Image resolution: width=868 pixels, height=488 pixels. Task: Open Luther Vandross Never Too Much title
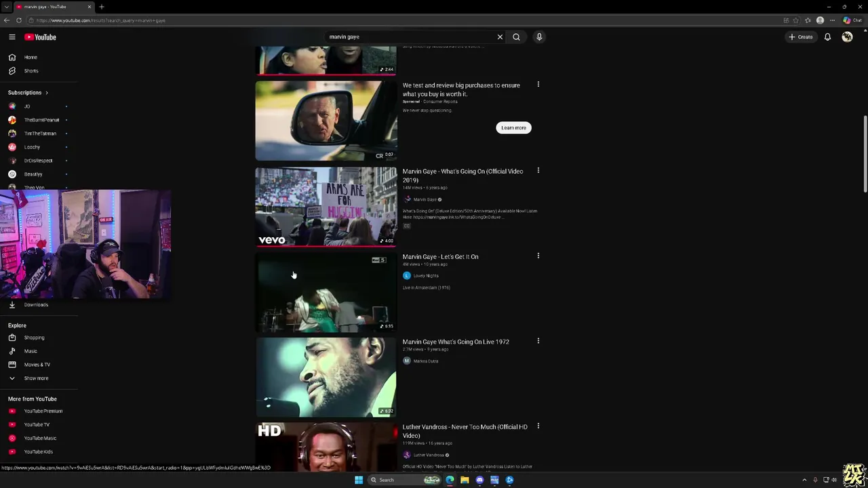tap(465, 431)
